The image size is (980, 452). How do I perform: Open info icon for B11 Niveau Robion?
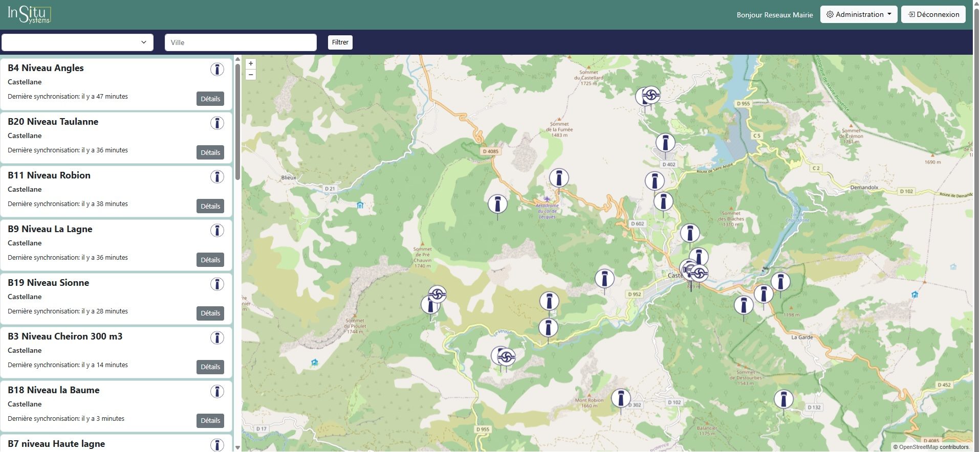click(x=217, y=177)
